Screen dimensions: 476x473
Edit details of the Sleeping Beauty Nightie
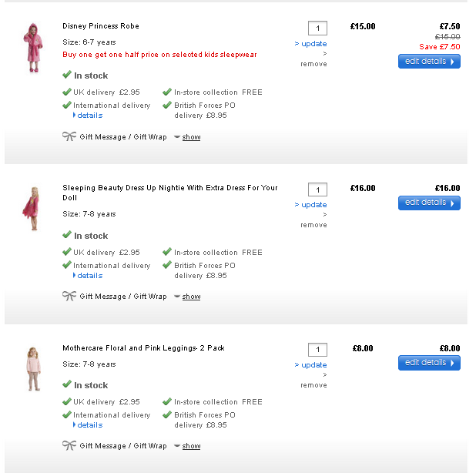(429, 203)
